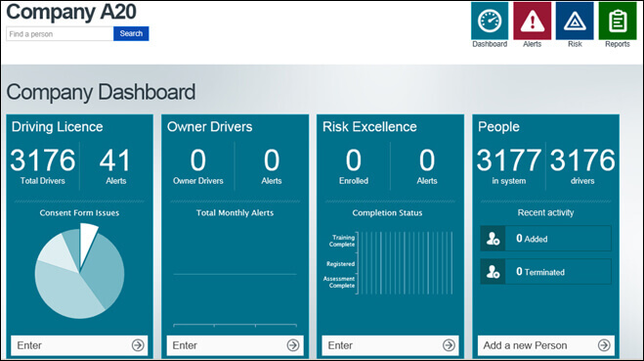Image resolution: width=644 pixels, height=361 pixels.
Task: Click the Total Monthly Alerts heading
Action: click(235, 213)
